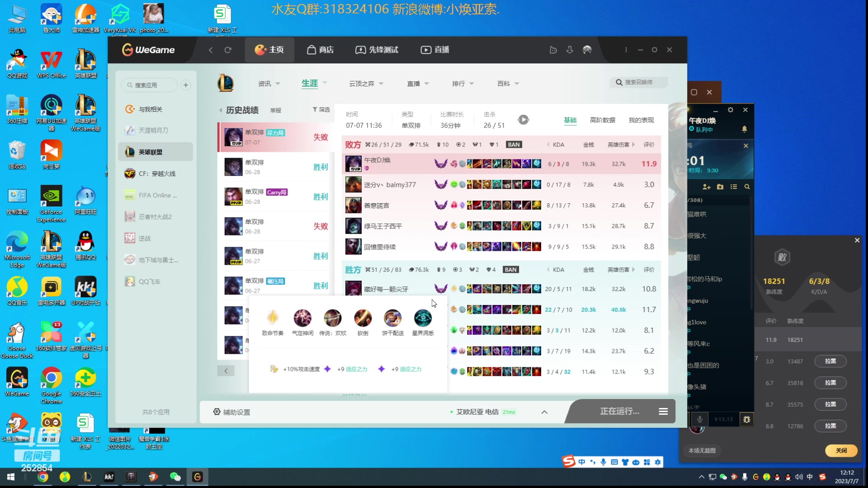Play the match replay button

point(524,120)
